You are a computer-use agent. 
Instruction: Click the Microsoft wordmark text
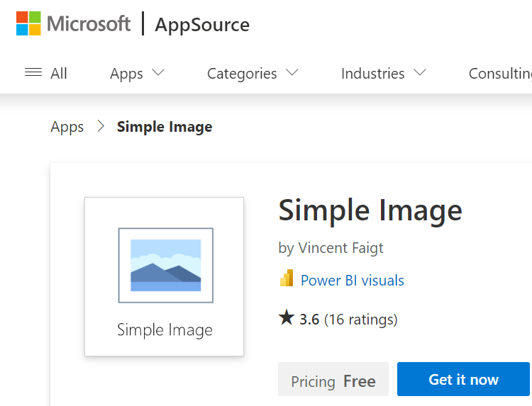pos(89,23)
